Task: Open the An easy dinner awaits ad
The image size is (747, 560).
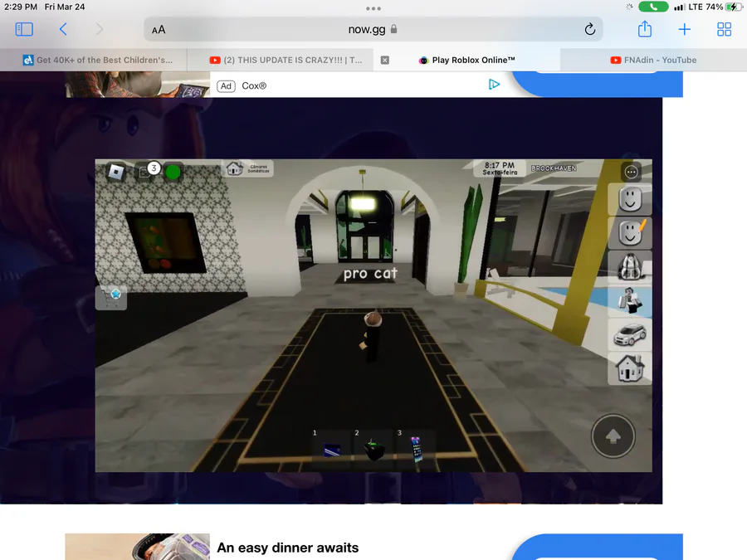Action: pos(288,548)
